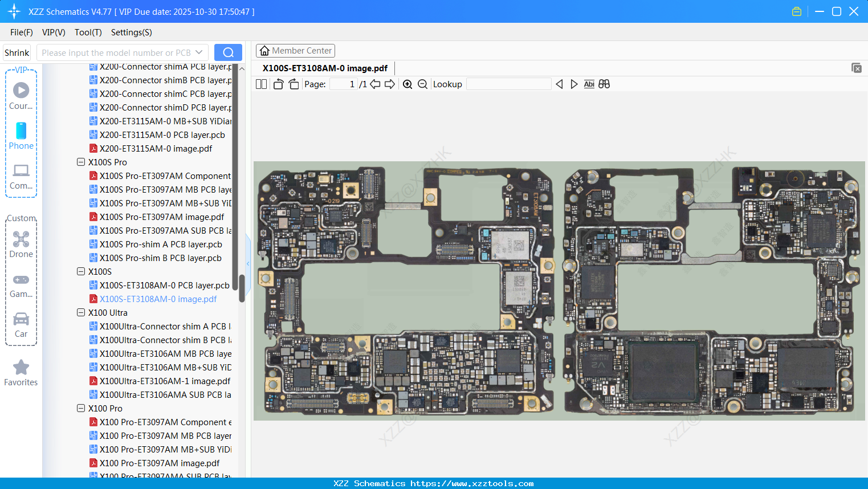The image size is (868, 489).
Task: Zoom out of the PDF image
Action: (x=422, y=84)
